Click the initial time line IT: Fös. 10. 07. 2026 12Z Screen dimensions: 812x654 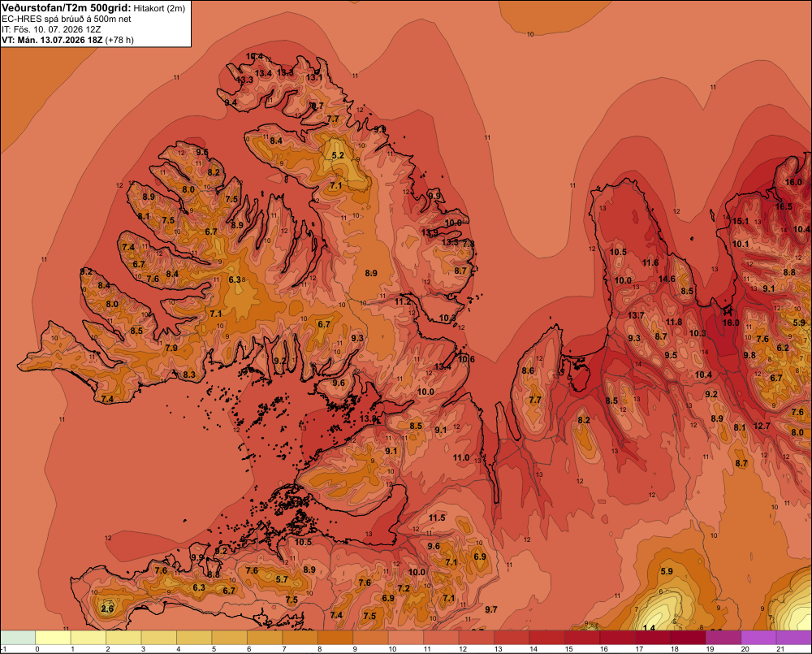(51, 29)
